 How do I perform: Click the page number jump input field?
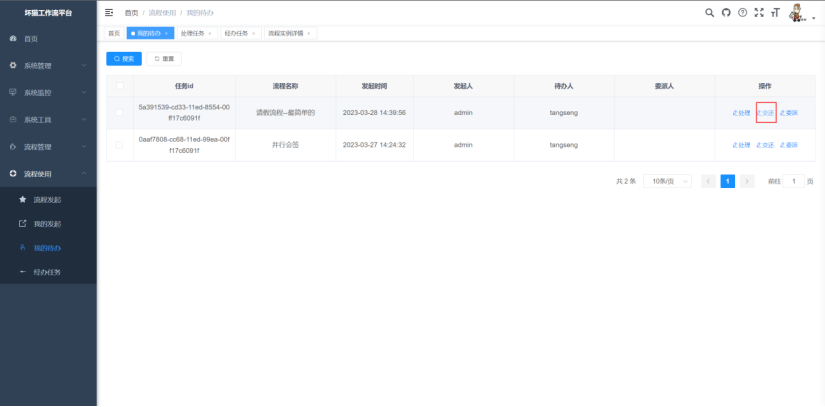[x=793, y=181]
